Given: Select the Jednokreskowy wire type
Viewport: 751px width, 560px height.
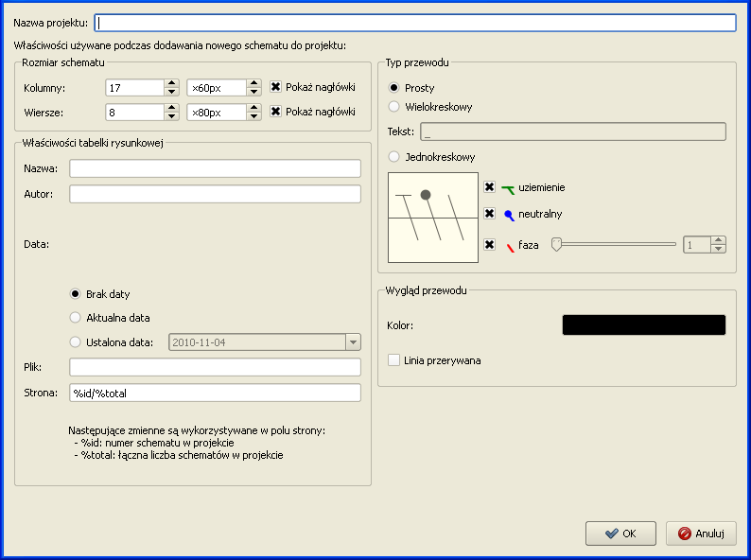Looking at the screenshot, I should pyautogui.click(x=394, y=157).
